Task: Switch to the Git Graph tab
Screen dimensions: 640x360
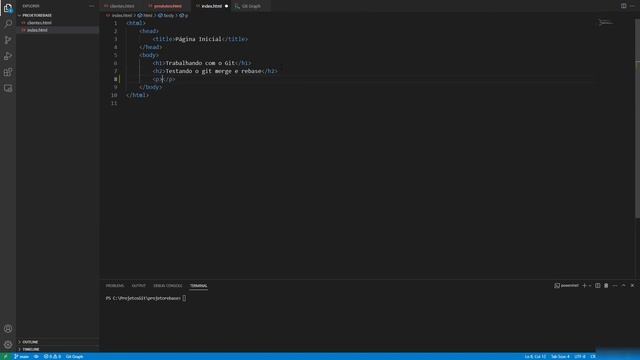Action: (x=251, y=6)
